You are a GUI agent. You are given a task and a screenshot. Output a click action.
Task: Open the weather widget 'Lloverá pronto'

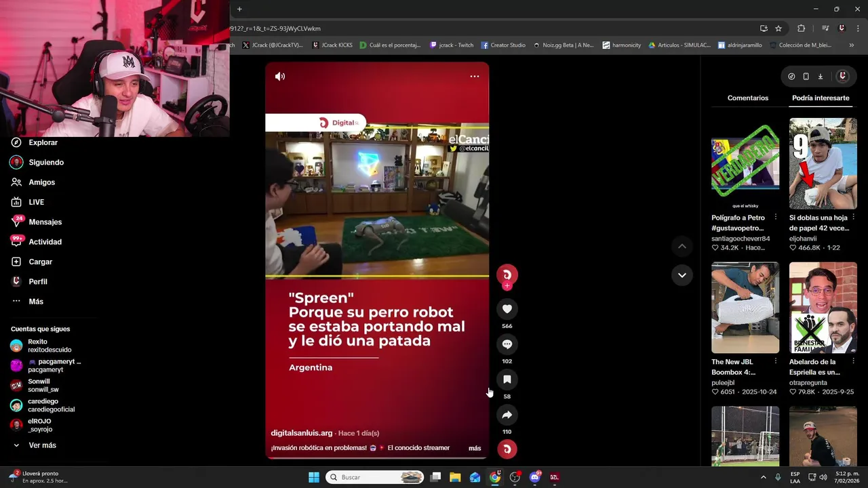pos(39,477)
